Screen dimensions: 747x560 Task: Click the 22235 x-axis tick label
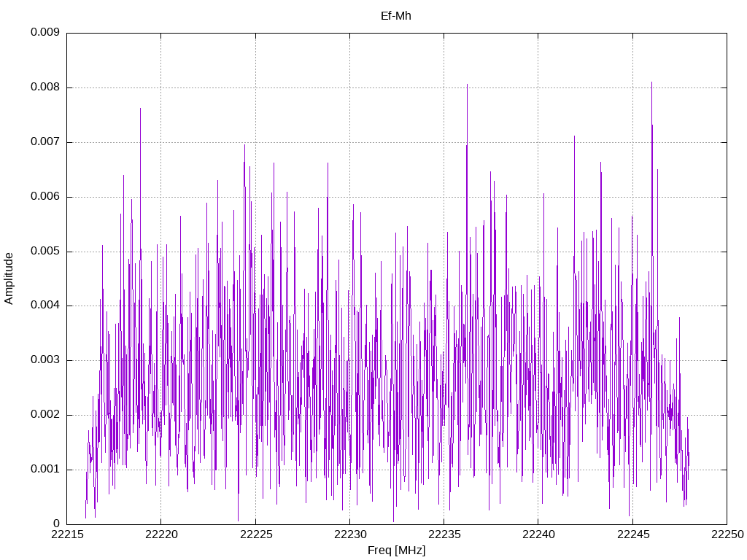pyautogui.click(x=444, y=534)
